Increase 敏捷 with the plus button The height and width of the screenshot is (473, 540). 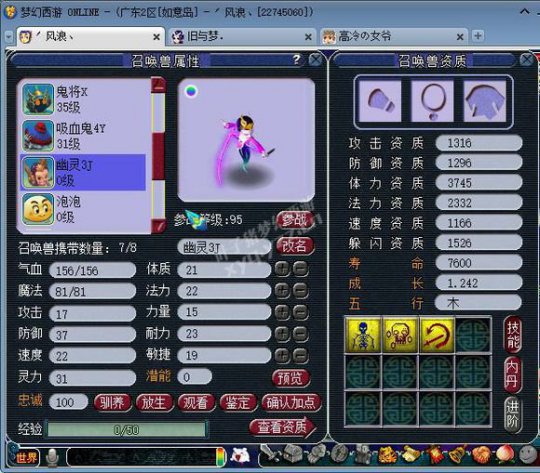282,355
